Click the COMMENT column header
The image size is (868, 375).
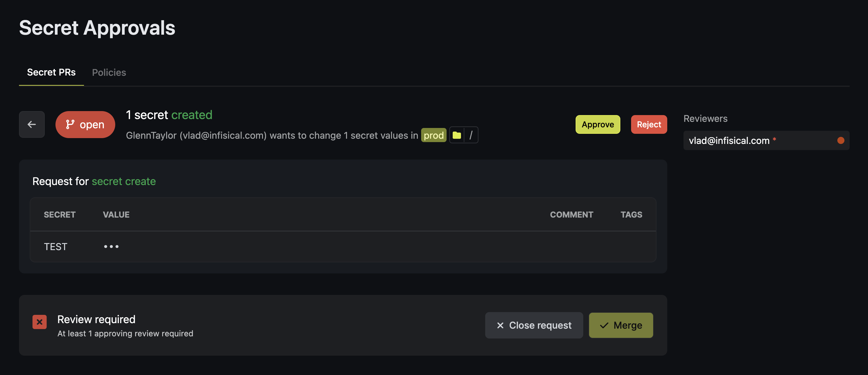pyautogui.click(x=572, y=215)
